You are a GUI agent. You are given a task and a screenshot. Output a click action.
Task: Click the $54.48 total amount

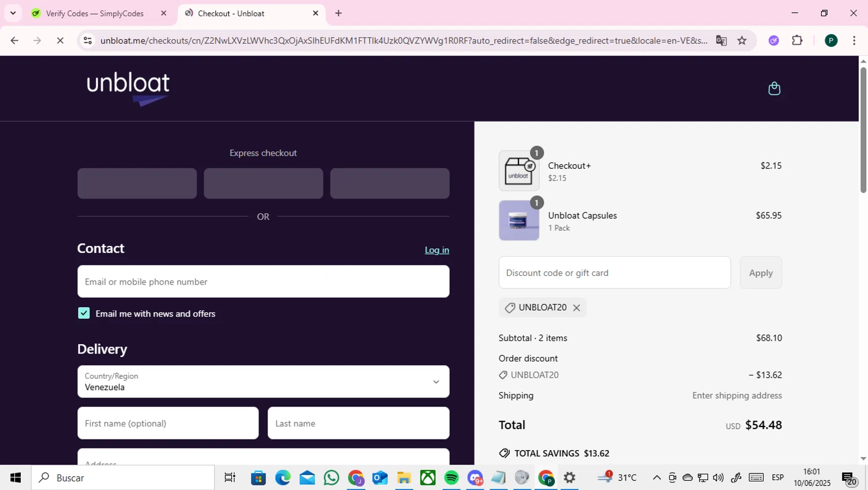[763, 425]
